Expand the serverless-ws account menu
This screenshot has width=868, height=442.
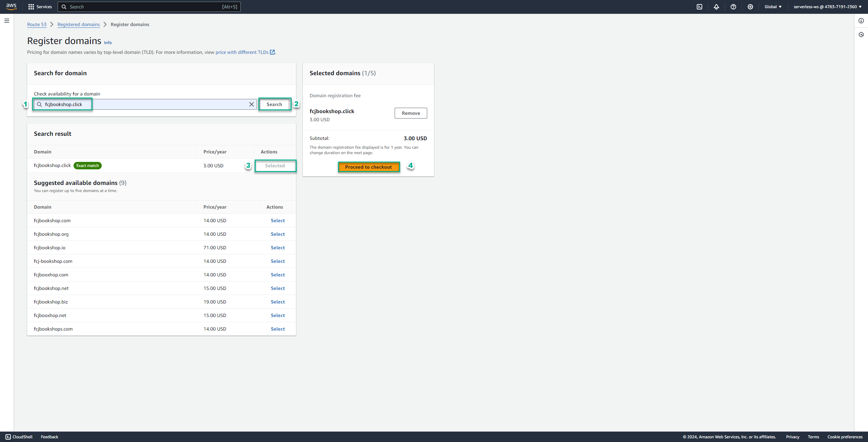click(827, 7)
